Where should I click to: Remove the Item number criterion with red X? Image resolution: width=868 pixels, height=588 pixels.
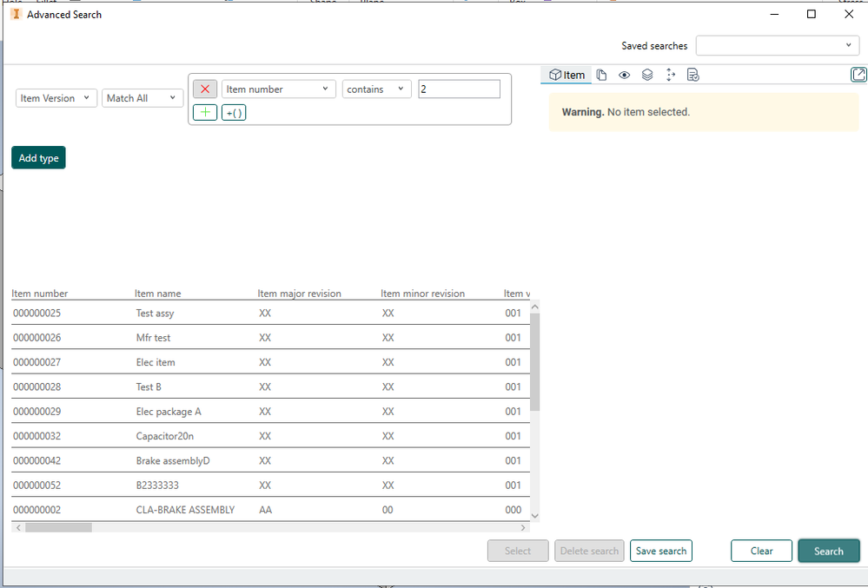[205, 89]
